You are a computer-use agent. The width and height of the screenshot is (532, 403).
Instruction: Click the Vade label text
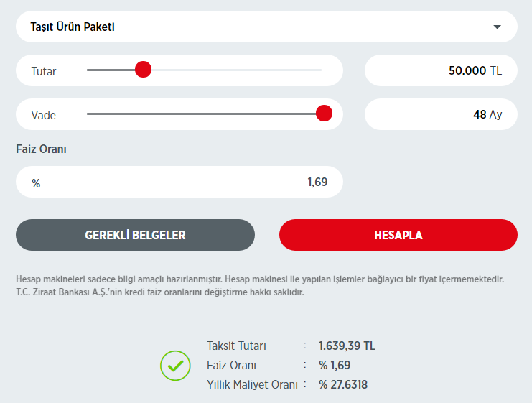pos(43,115)
